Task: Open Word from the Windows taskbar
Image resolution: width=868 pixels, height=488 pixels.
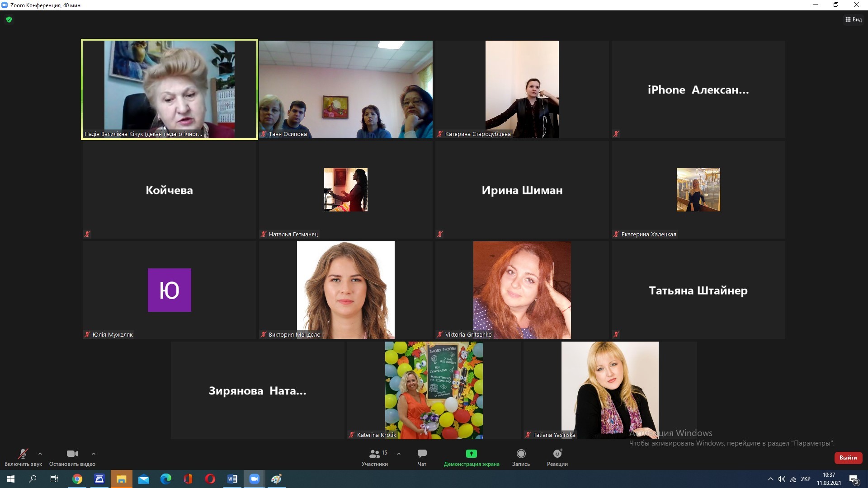Action: pos(232,479)
